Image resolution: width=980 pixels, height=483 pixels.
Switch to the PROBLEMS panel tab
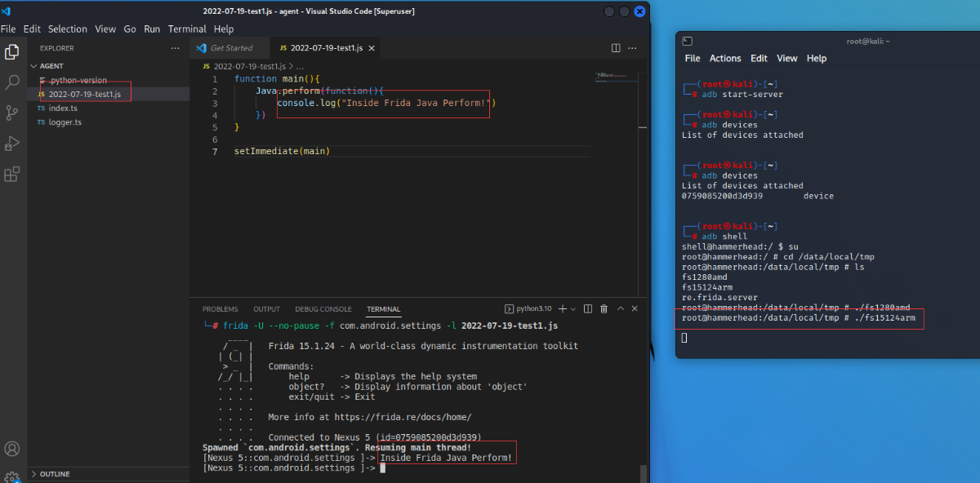pyautogui.click(x=220, y=309)
